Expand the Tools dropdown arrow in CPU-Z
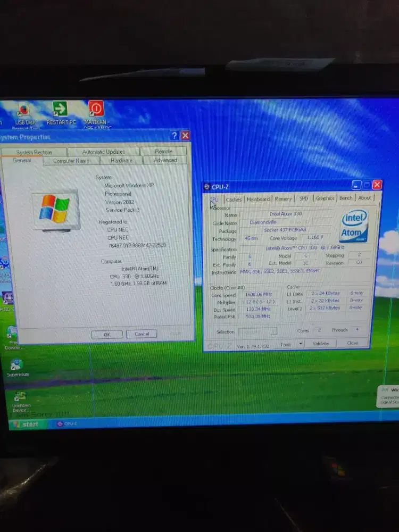Screen dimensions: 399x532 point(300,344)
